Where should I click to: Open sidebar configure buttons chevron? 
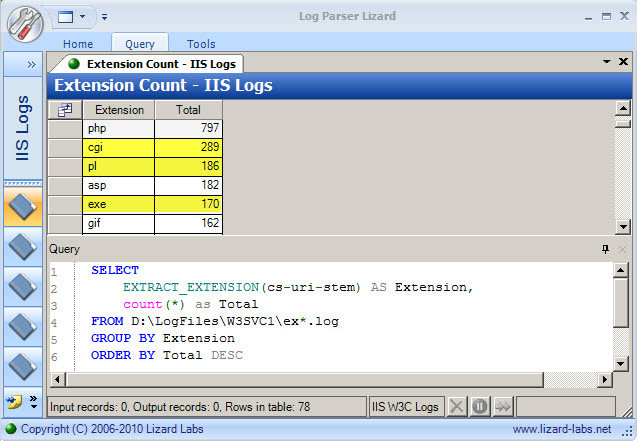pos(33,402)
